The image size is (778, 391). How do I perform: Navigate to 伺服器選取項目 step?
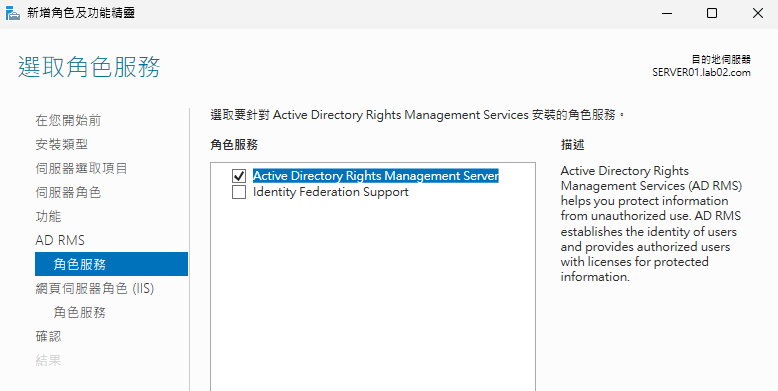pyautogui.click(x=81, y=168)
